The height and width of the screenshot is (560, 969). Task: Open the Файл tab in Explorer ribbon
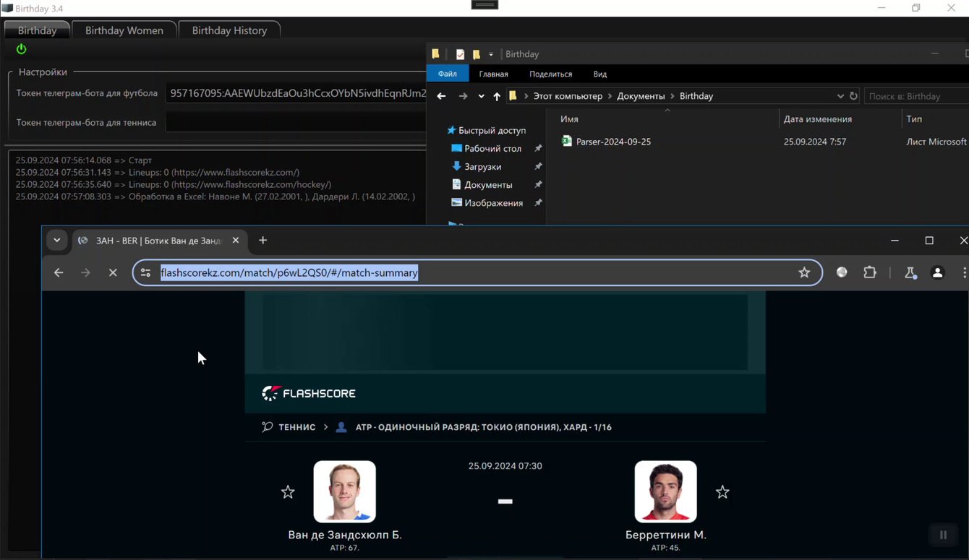pyautogui.click(x=448, y=74)
